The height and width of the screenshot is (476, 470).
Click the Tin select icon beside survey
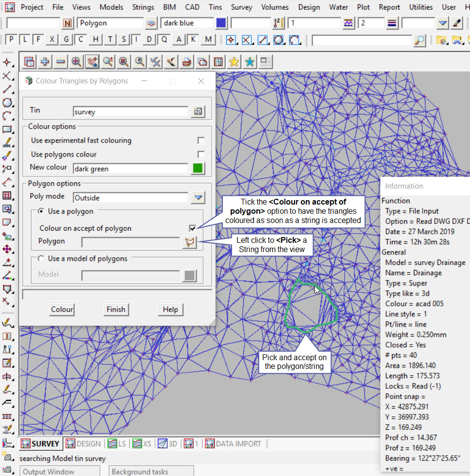click(x=198, y=111)
